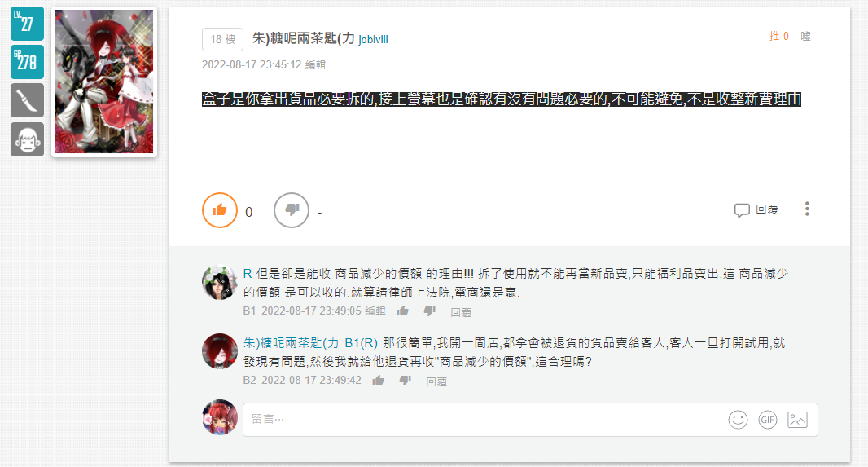Click commenter R's username link

pyautogui.click(x=248, y=274)
